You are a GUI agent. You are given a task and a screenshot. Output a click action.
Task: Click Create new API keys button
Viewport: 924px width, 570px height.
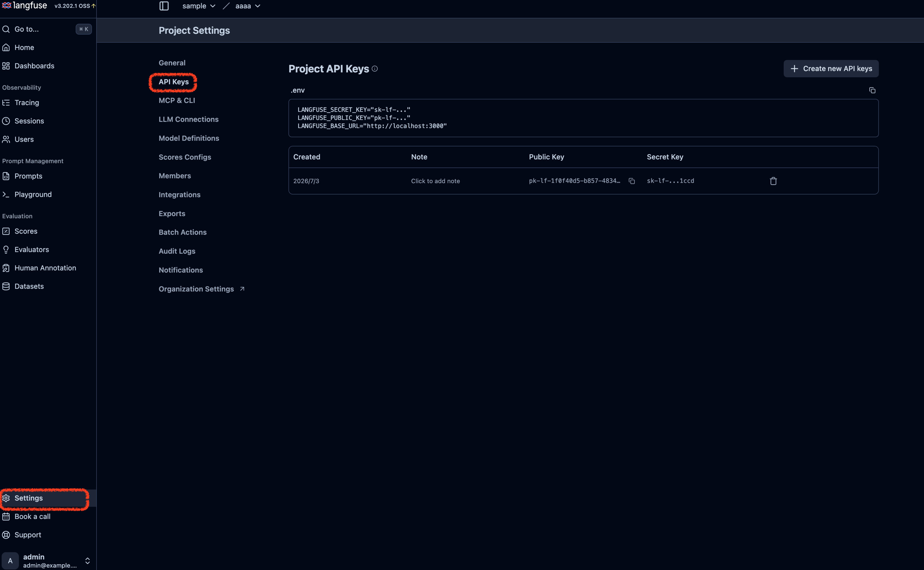pyautogui.click(x=831, y=69)
